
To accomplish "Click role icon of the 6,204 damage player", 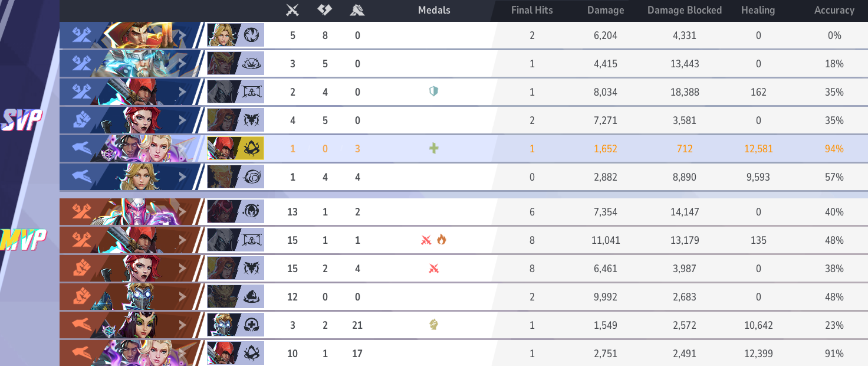I will tap(81, 35).
